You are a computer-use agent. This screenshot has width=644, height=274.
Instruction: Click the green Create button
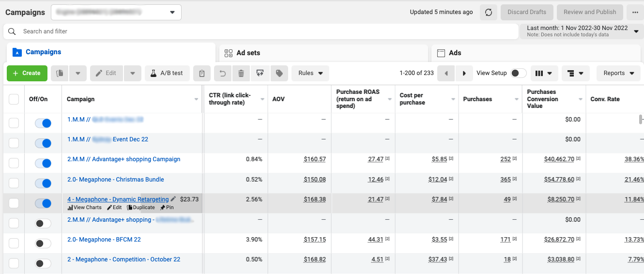(27, 73)
